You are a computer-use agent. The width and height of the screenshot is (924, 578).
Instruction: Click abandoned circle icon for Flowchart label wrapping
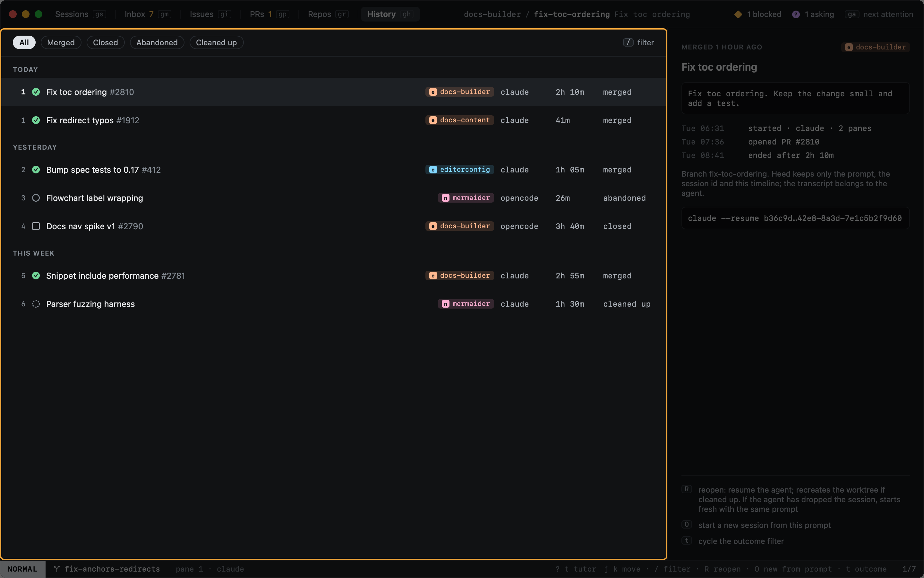(x=36, y=197)
